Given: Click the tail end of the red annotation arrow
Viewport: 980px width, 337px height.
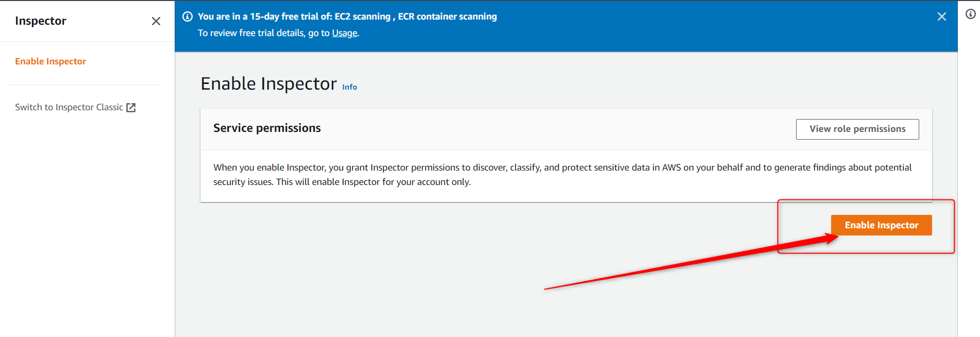Looking at the screenshot, I should [546, 289].
